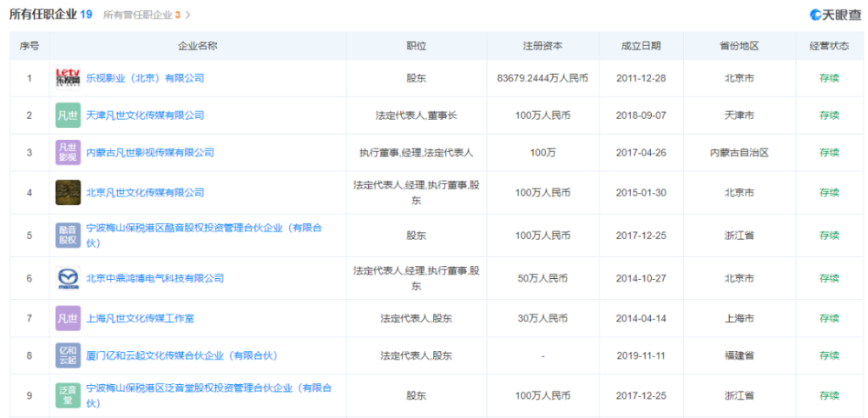Click 50万人民币 capital cell

coord(542,278)
